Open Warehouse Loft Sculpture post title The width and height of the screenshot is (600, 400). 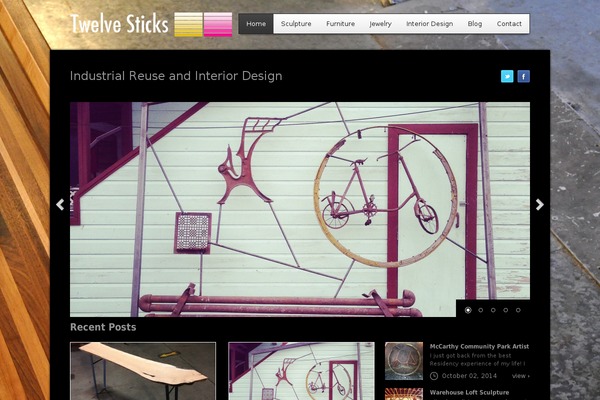(469, 392)
